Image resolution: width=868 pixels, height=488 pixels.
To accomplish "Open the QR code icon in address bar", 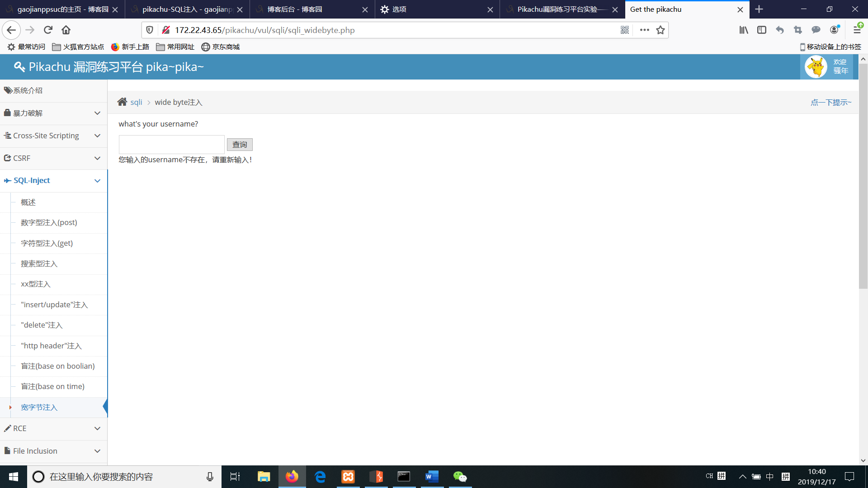I will (x=625, y=30).
